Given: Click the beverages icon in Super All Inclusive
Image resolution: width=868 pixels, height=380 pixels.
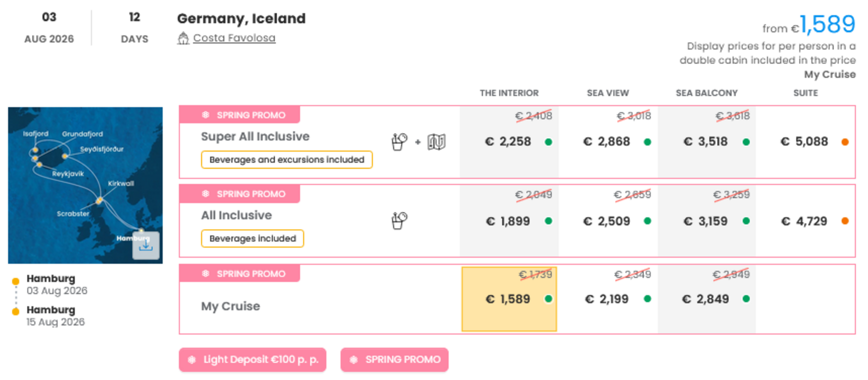Looking at the screenshot, I should tap(399, 142).
